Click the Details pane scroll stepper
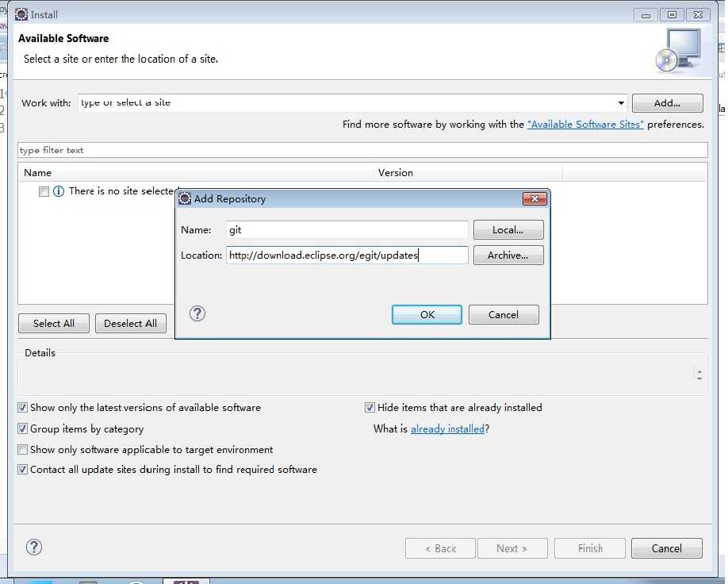This screenshot has height=584, width=728. click(699, 375)
